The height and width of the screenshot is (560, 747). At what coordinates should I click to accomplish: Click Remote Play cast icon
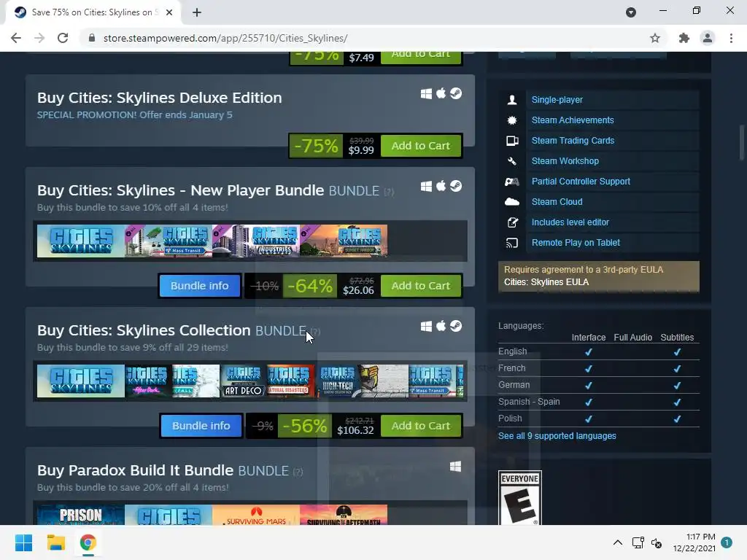click(x=512, y=243)
